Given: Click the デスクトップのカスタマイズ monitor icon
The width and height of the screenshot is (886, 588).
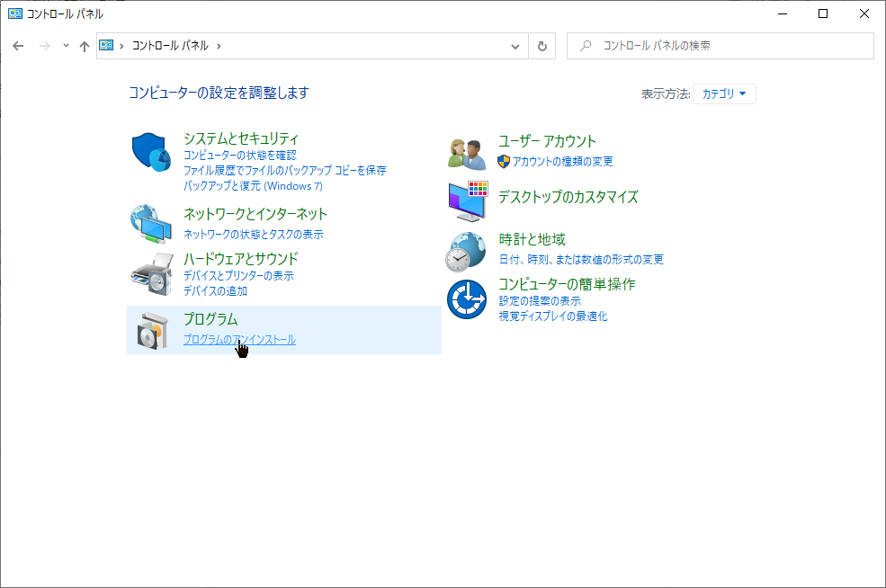Looking at the screenshot, I should click(x=468, y=201).
